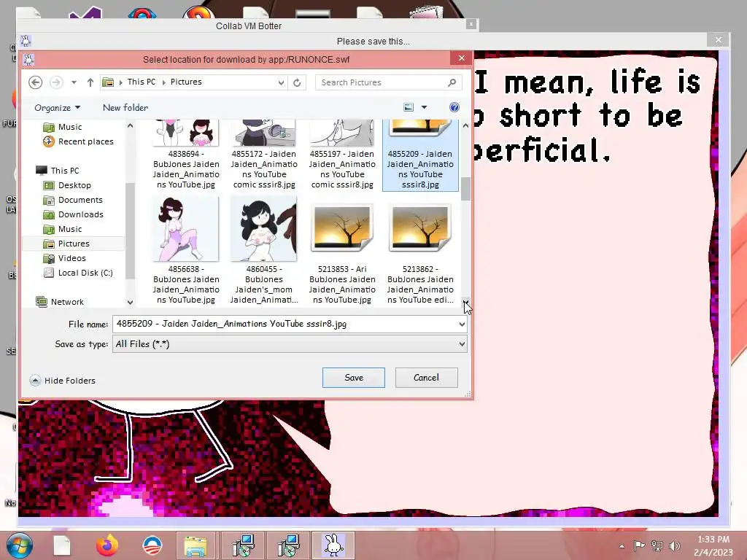
Task: Select the file starting with 5213862
Action: point(420,252)
